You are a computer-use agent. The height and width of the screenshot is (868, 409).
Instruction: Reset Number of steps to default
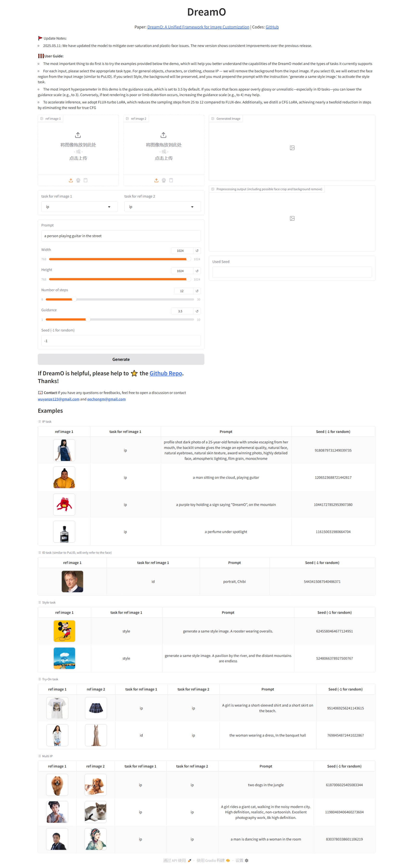tap(197, 291)
